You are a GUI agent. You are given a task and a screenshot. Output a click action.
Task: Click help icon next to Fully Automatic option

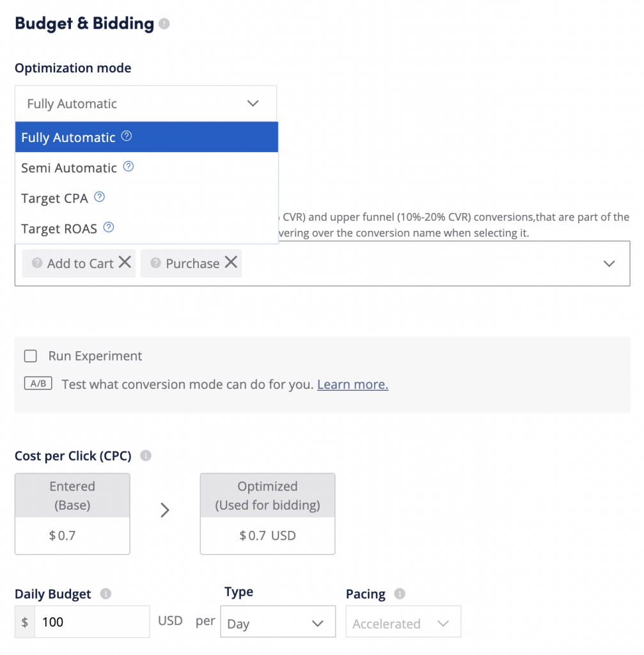pyautogui.click(x=127, y=136)
